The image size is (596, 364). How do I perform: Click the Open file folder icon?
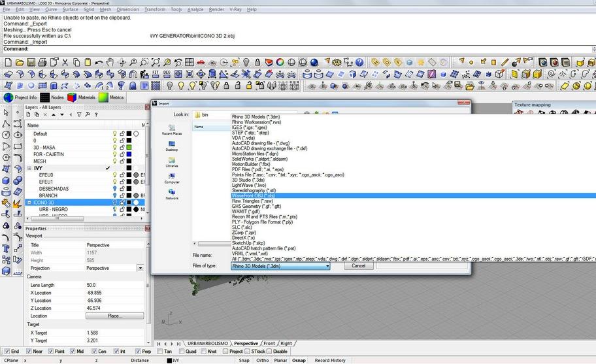[x=20, y=62]
